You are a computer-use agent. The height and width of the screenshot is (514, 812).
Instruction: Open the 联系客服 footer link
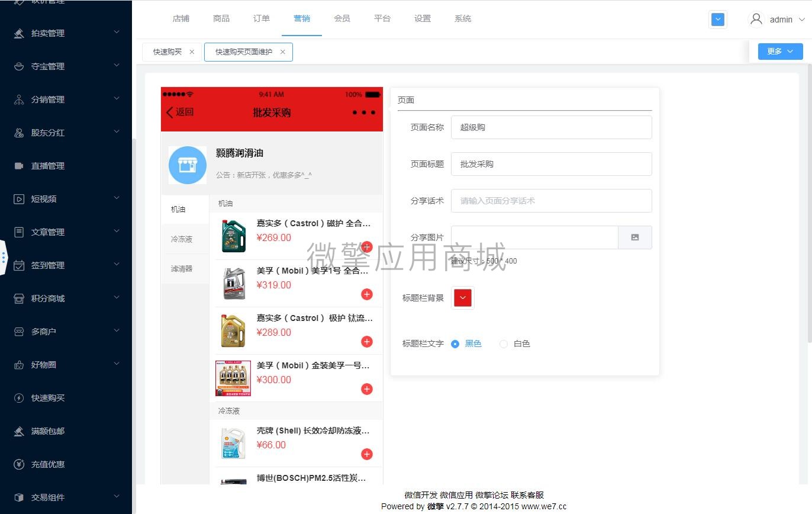click(x=527, y=495)
